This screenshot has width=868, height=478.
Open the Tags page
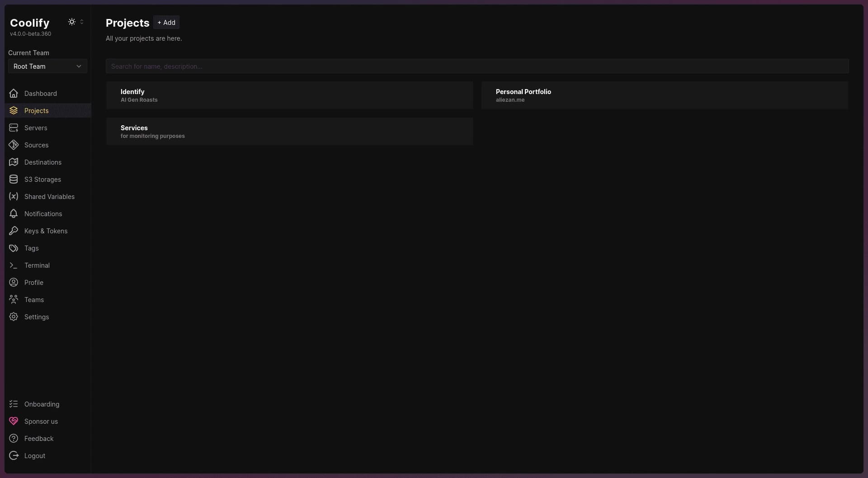pos(47,248)
